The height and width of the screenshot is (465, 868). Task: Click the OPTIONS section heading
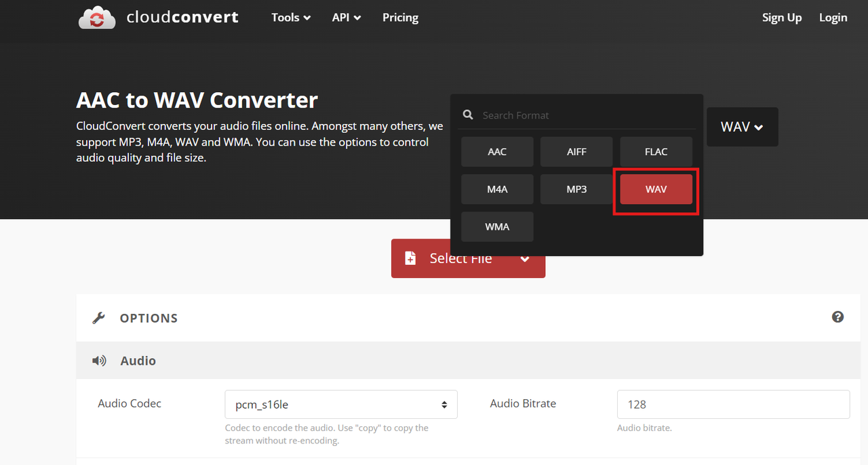coord(149,318)
